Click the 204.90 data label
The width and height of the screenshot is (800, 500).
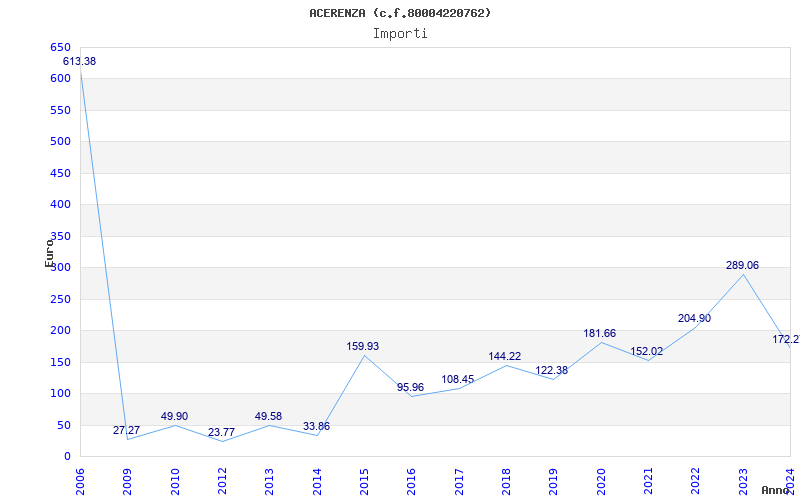coord(694,318)
